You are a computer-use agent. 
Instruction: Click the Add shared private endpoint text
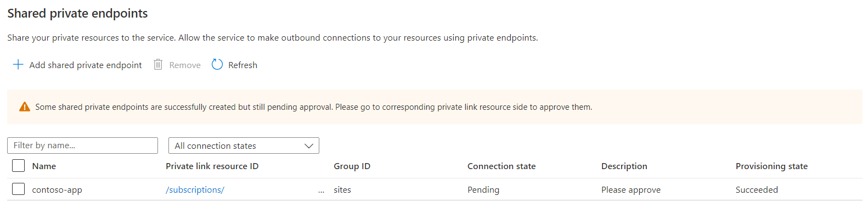[86, 65]
